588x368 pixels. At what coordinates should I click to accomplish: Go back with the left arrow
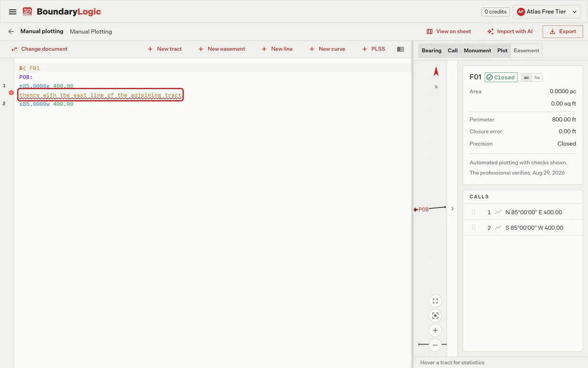pyautogui.click(x=11, y=31)
